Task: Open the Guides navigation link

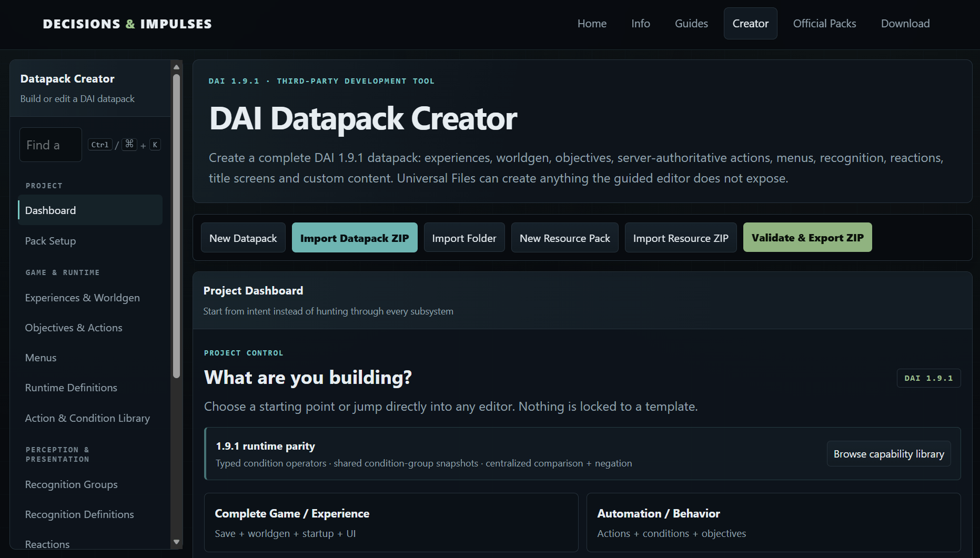Action: 691,24
